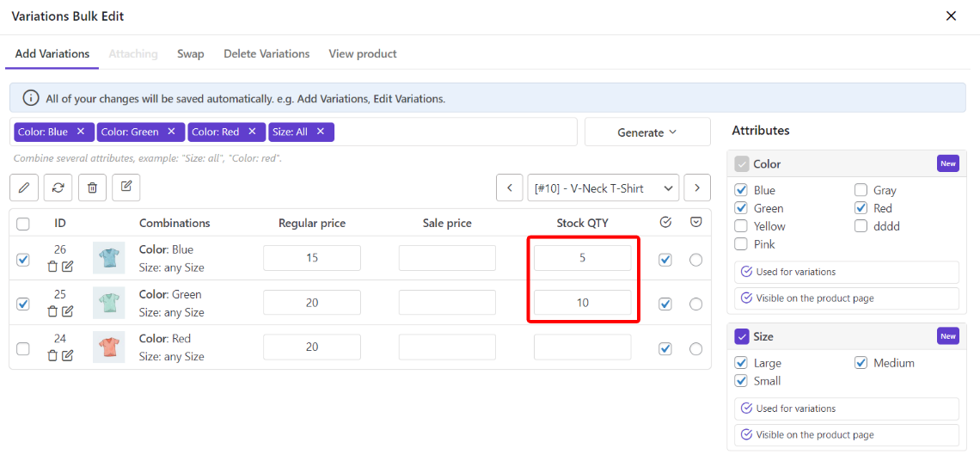This screenshot has width=980, height=467.
Task: Click the pencil edit icon in toolbar
Action: tap(23, 187)
